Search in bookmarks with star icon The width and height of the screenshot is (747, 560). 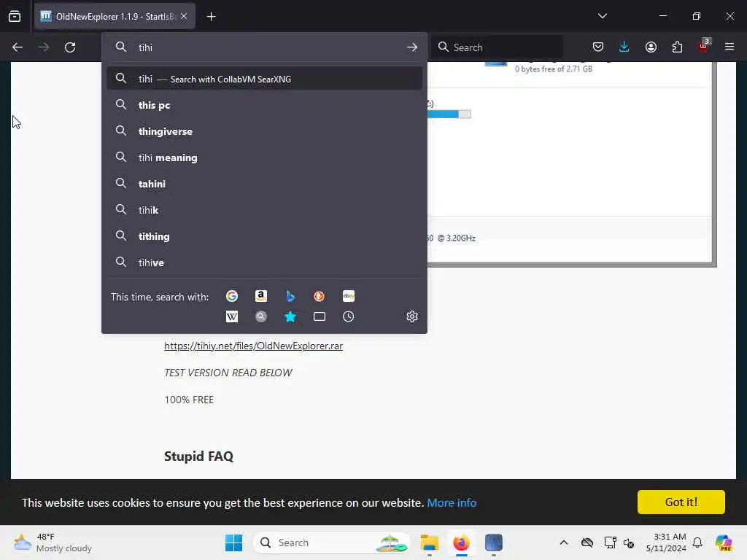coord(290,316)
